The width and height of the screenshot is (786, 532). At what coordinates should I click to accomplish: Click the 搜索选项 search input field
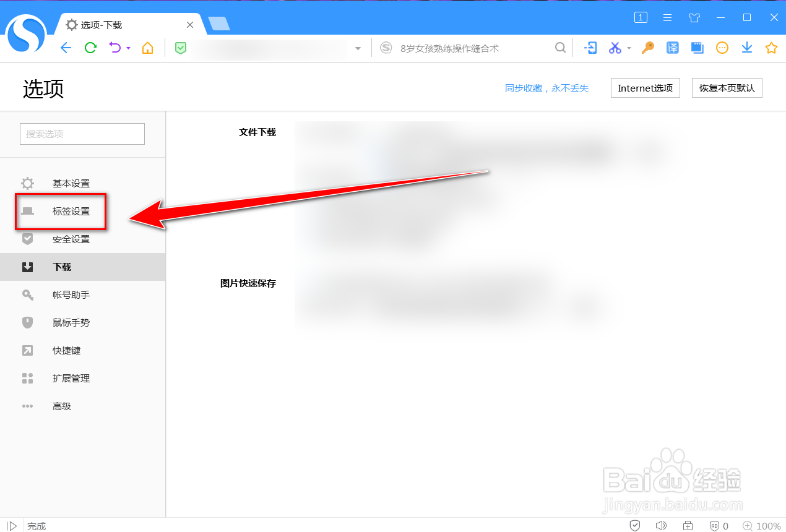click(82, 134)
